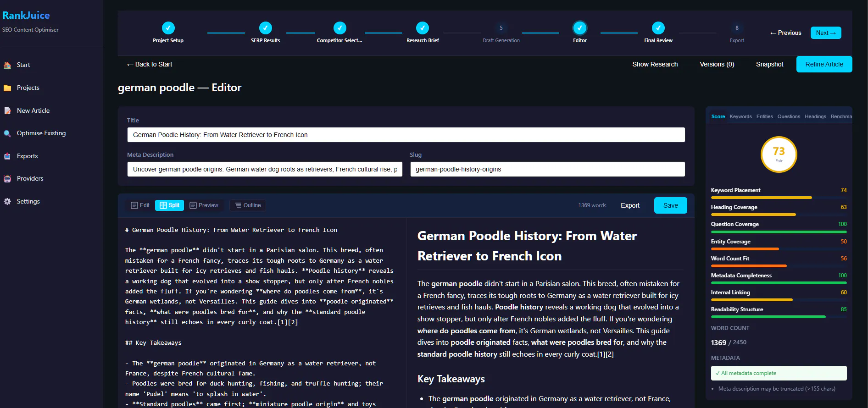Click the 73 Fair score circle

point(779,154)
